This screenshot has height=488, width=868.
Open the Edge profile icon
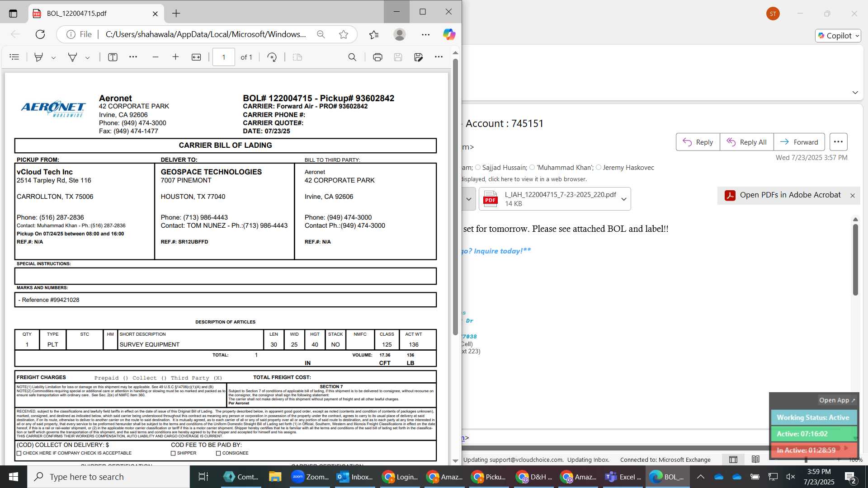pos(400,34)
